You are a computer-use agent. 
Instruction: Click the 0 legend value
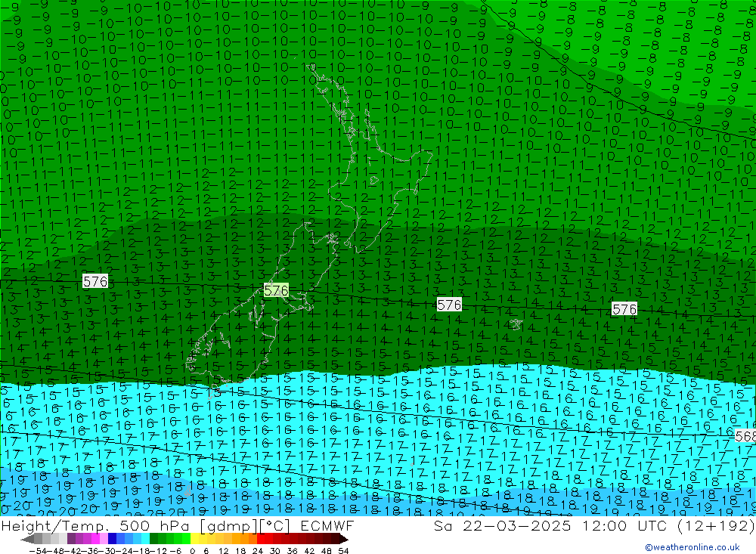(192, 551)
